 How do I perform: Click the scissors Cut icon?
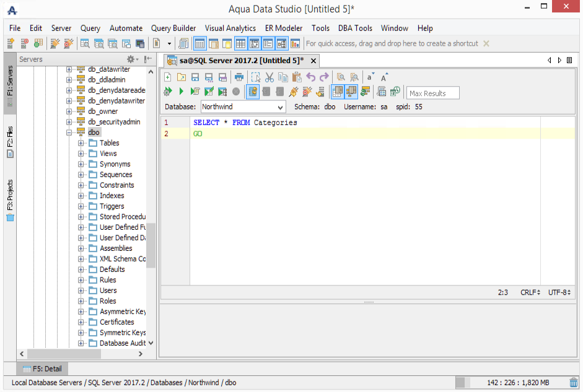270,77
